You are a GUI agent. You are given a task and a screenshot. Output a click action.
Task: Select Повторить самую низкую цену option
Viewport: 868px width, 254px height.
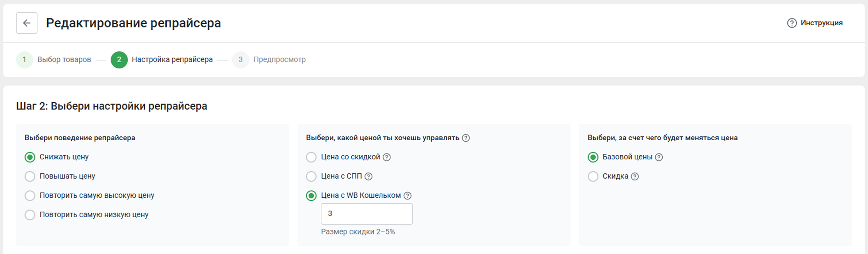pyautogui.click(x=30, y=215)
